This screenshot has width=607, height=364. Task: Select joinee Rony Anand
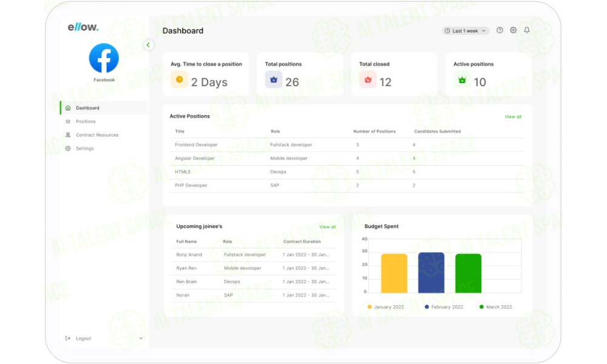[254, 255]
